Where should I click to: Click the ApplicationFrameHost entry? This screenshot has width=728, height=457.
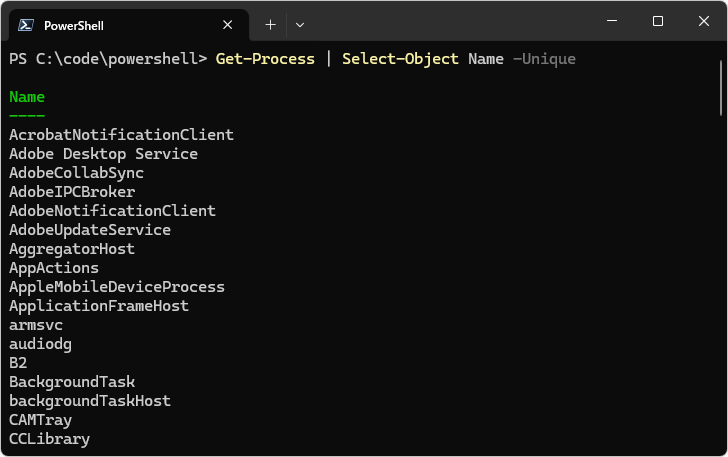tap(99, 306)
